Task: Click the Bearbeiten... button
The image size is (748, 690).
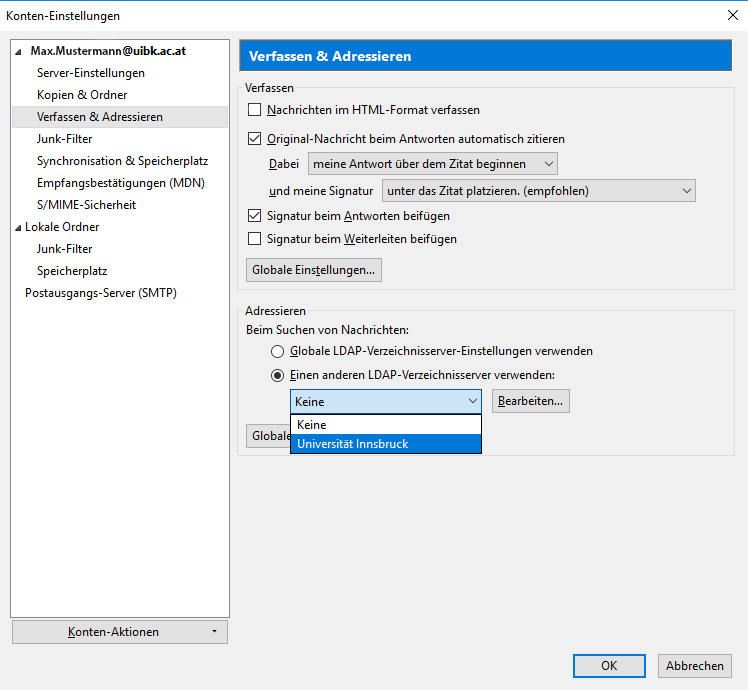Action: [x=530, y=401]
